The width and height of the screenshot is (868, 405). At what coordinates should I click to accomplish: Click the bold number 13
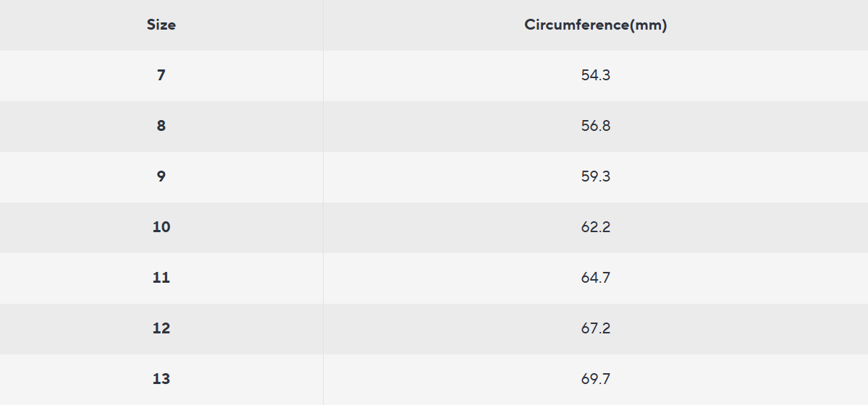(161, 378)
